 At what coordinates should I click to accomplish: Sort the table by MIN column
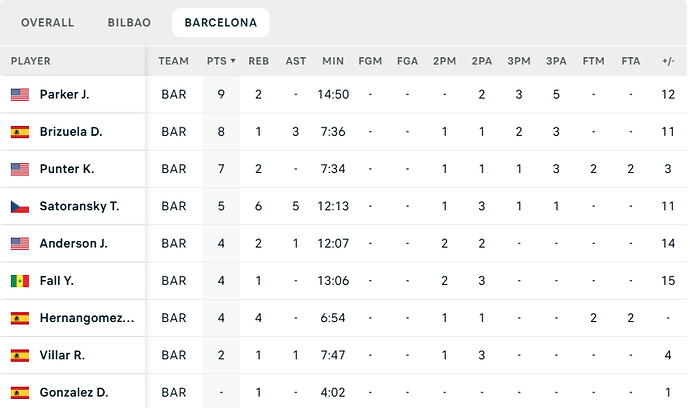click(x=333, y=61)
